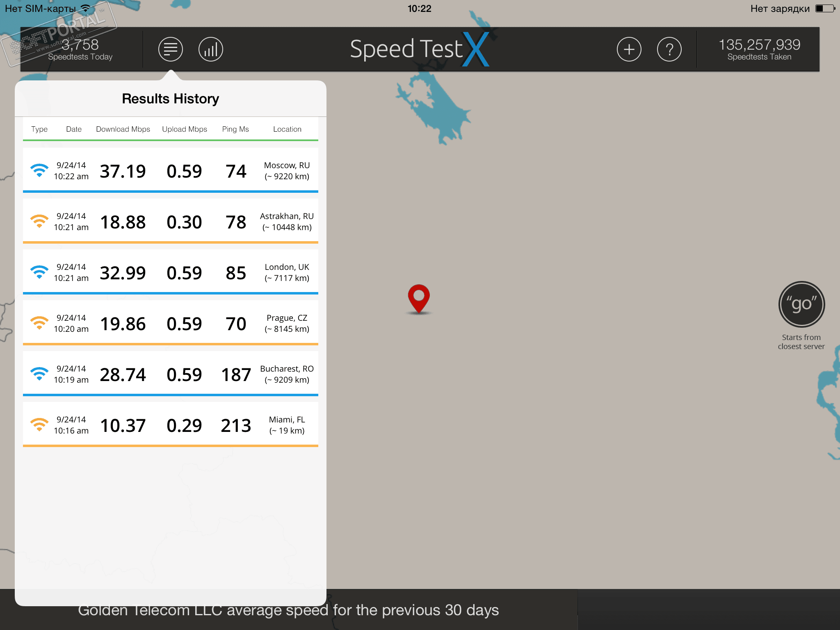Tap the orange WiFi icon for Astrakhan test
The image size is (840, 630).
pos(39,221)
